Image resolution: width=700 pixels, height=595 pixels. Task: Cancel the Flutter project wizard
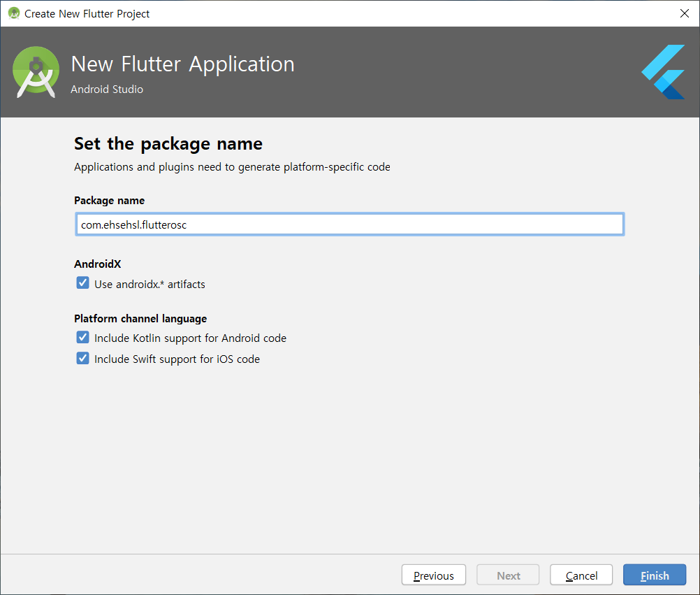point(581,575)
